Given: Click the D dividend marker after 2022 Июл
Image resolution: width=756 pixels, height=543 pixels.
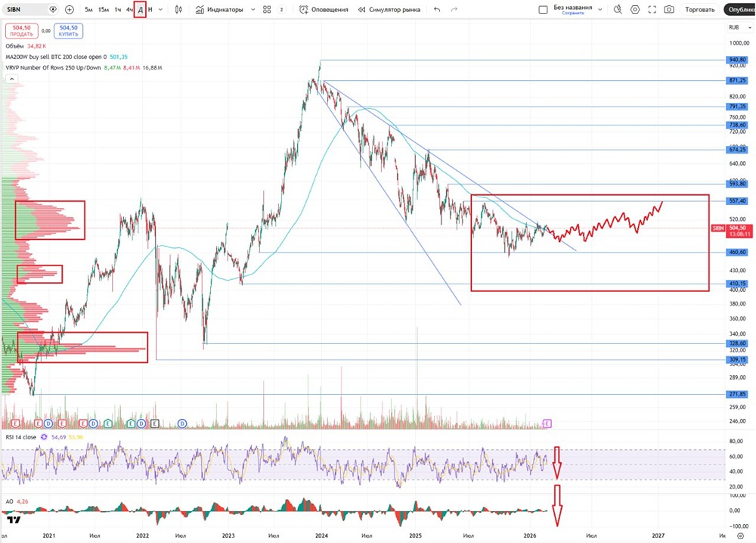Looking at the screenshot, I should click(x=181, y=424).
